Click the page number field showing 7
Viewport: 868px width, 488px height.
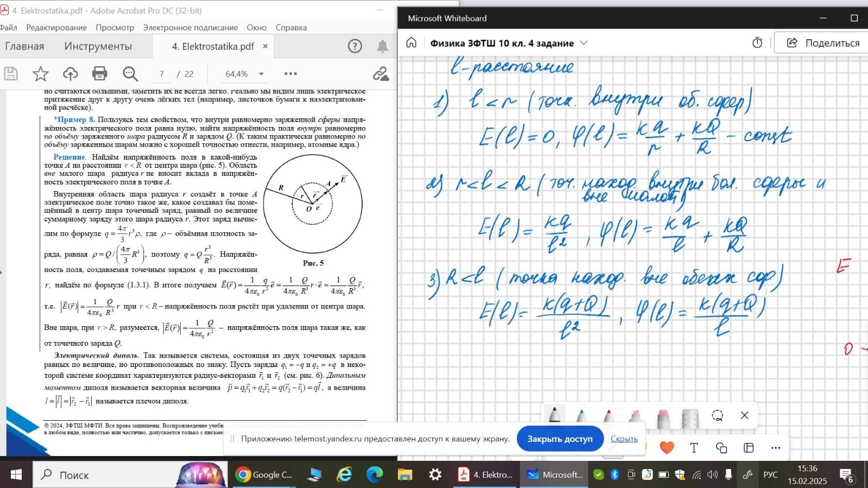162,74
